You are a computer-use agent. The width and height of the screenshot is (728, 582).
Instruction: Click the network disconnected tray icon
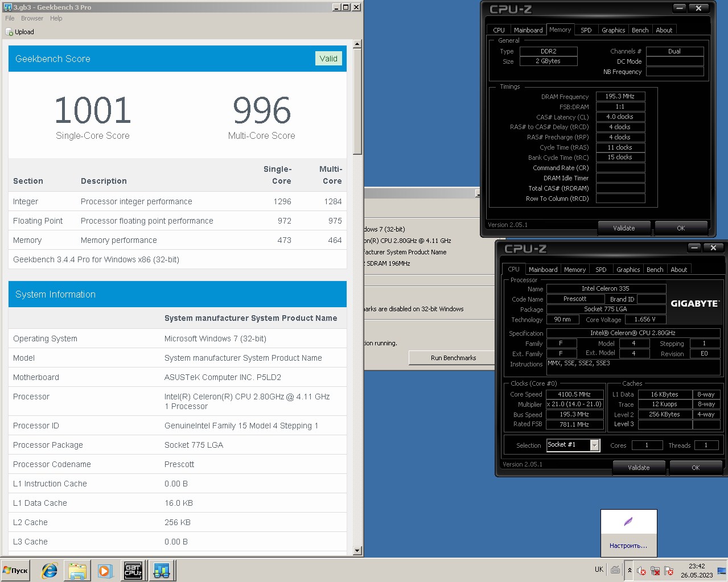[655, 571]
